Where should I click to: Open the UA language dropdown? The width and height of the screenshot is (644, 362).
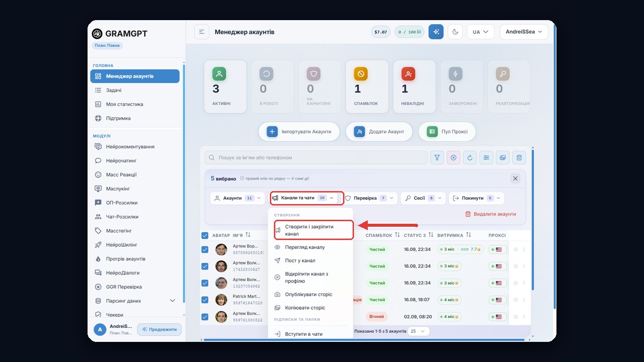click(x=480, y=32)
